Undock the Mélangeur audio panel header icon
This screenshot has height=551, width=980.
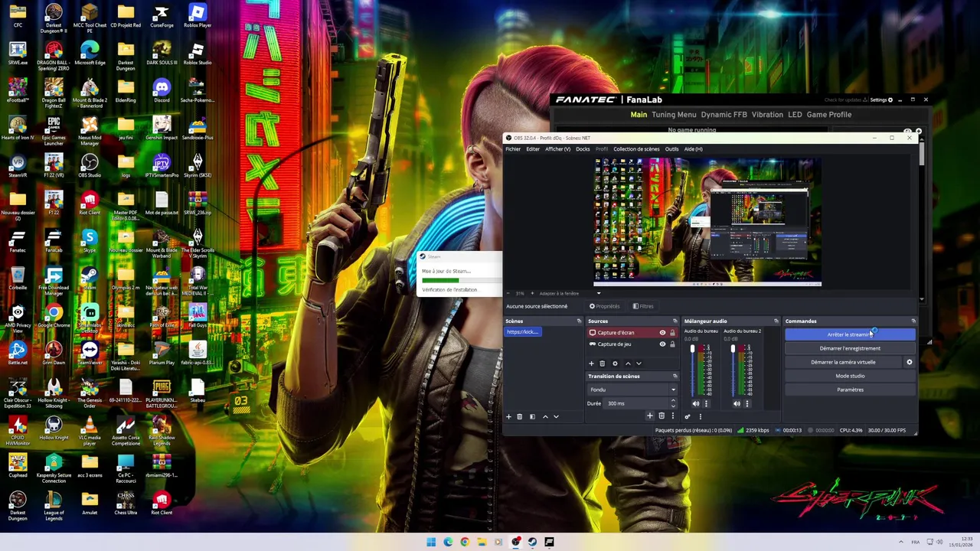pyautogui.click(x=776, y=321)
